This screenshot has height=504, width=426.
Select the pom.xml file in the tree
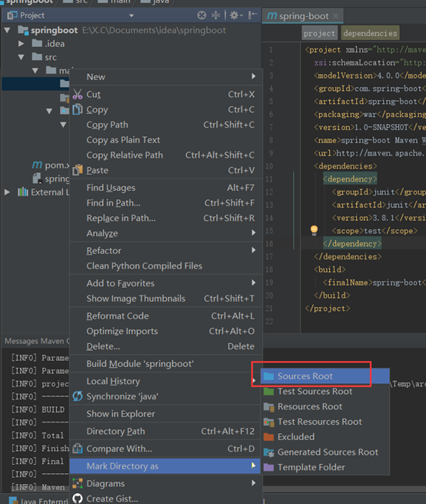point(51,165)
